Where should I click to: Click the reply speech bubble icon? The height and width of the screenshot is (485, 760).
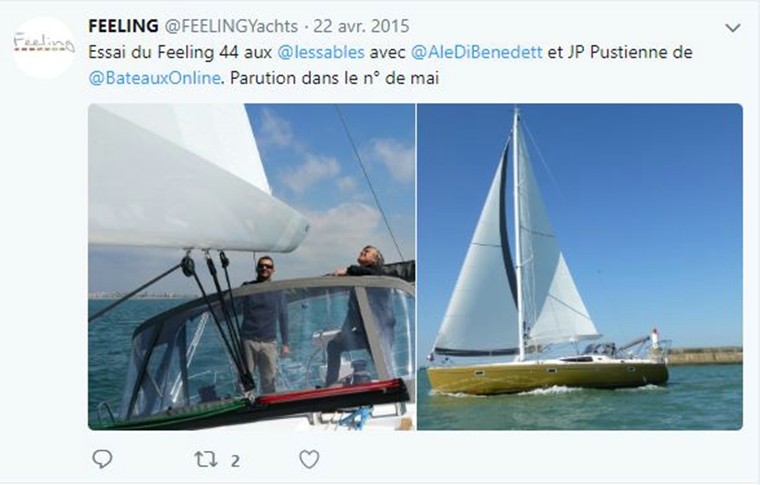pos(102,459)
